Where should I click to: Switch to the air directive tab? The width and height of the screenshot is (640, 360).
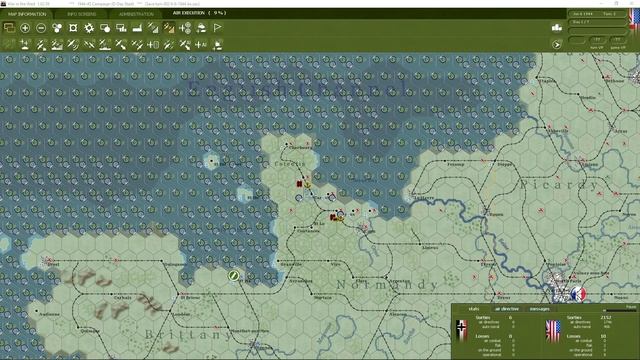(507, 309)
